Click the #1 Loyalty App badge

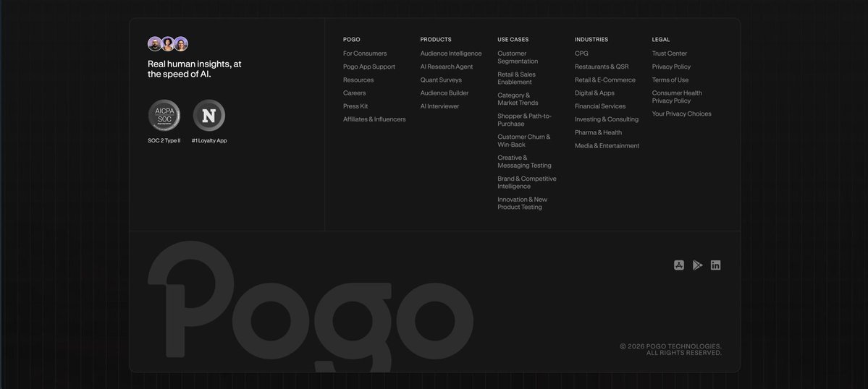coord(208,116)
